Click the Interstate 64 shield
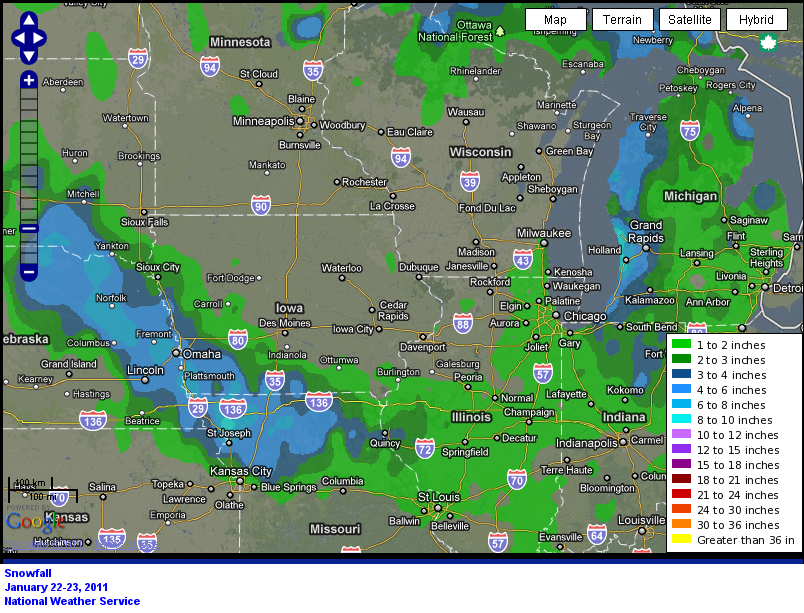The height and width of the screenshot is (613, 804). 597,535
